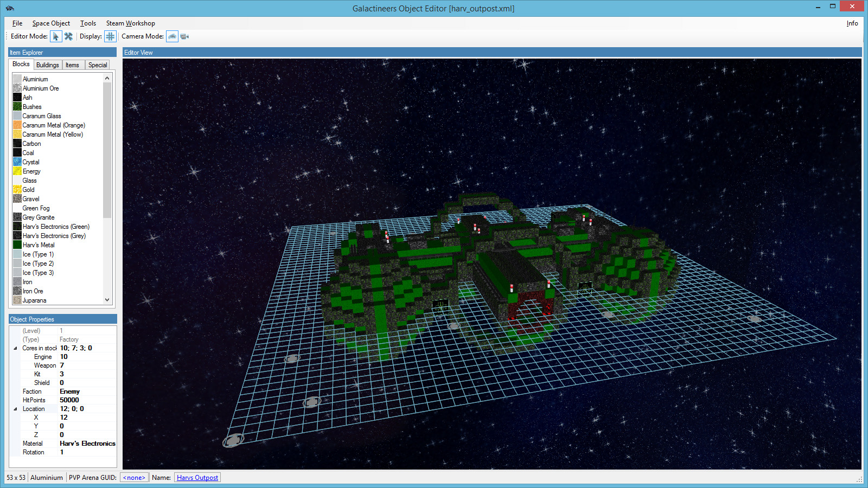The height and width of the screenshot is (488, 868).
Task: Toggle Camera Mode to the alternate camera
Action: [184, 36]
